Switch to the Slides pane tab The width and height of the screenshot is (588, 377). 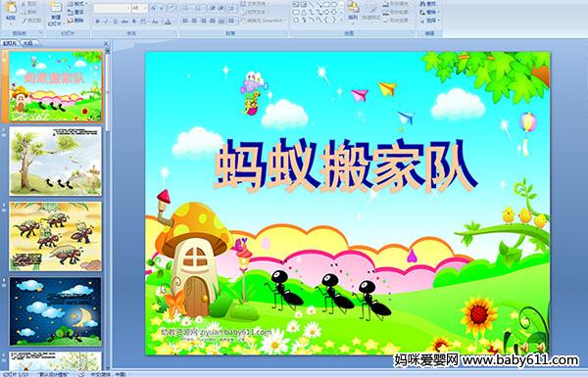[x=10, y=43]
